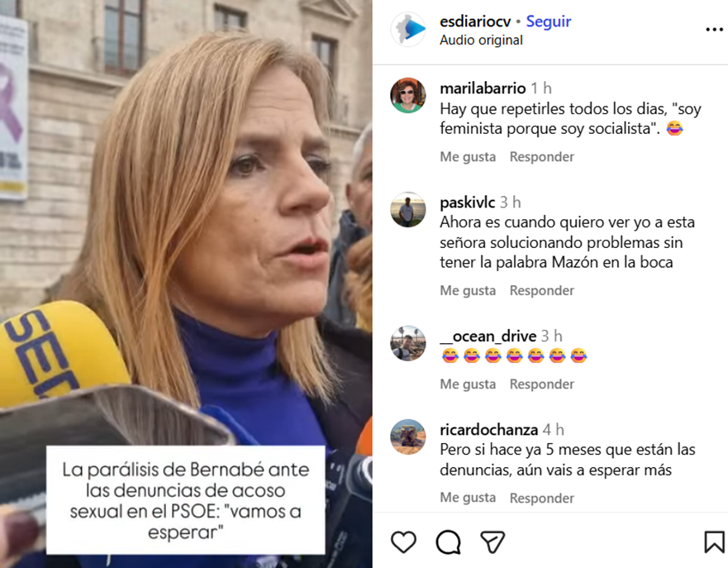
Task: Open the esdiariocv profile picture
Action: (408, 29)
